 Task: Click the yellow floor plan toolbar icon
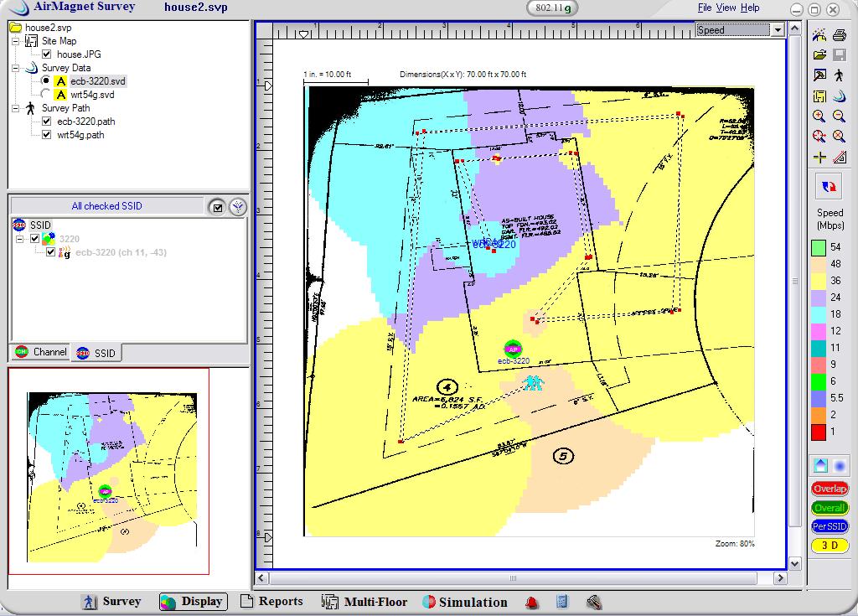[819, 96]
